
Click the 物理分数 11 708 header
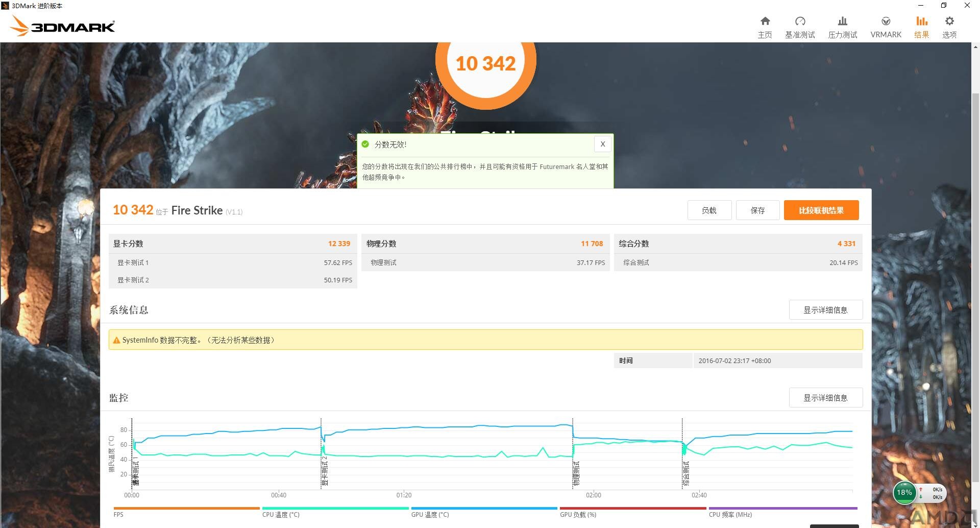485,244
